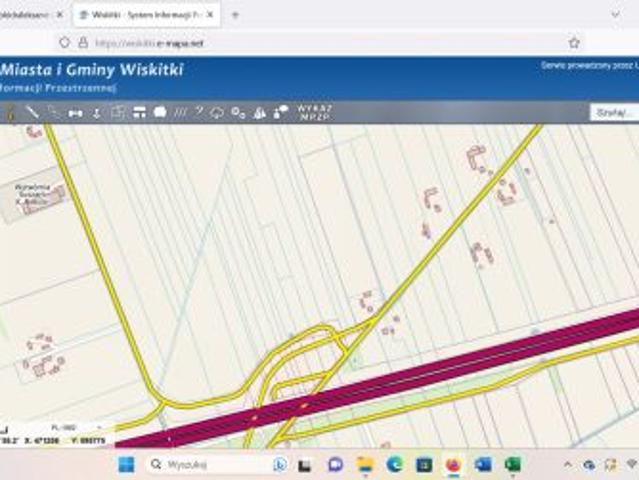
Task: Click the Wyszukaj taskbar search box
Action: pyautogui.click(x=210, y=465)
